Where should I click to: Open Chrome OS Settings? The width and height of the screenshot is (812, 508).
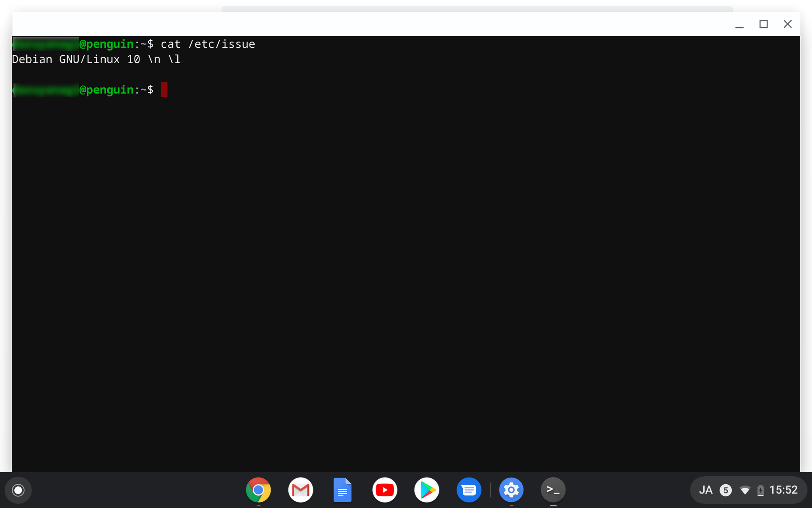511,490
